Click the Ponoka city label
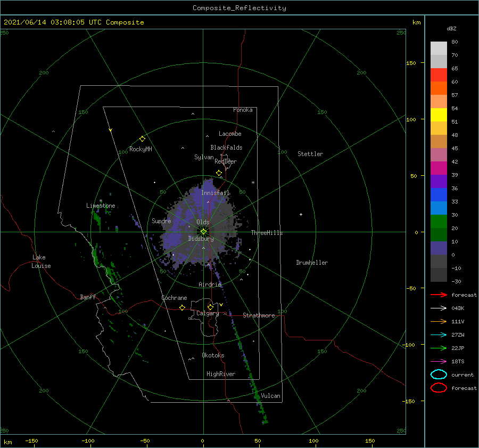This screenshot has width=479, height=448. tap(243, 110)
